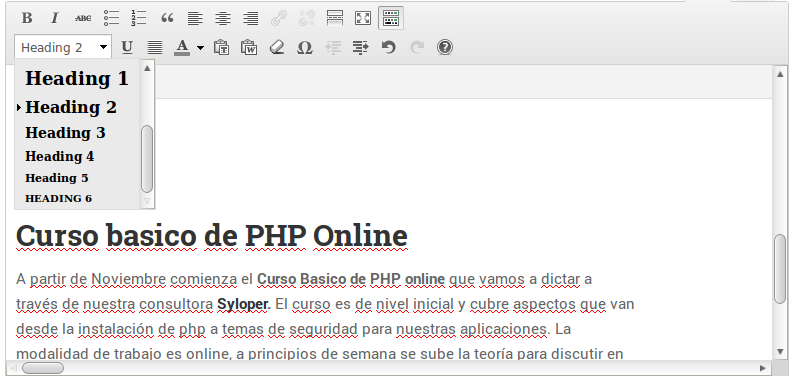Open the text color picker arrow

201,48
